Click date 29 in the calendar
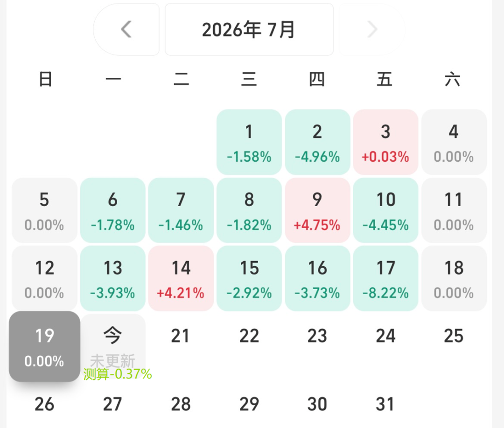 (249, 404)
